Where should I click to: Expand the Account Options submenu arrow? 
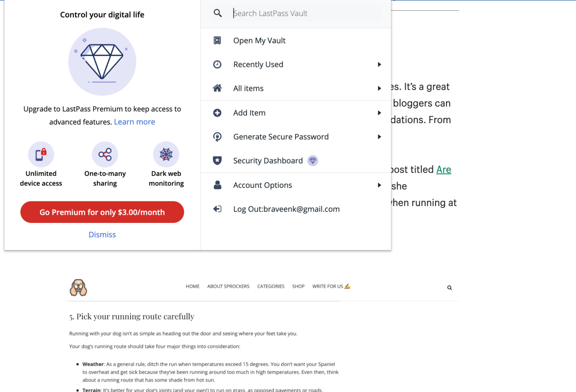tap(379, 185)
